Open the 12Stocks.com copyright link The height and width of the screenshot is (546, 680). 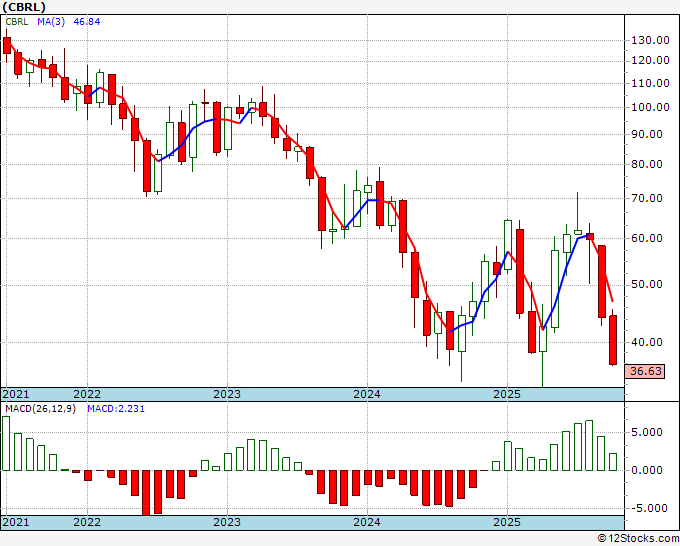tap(638, 539)
